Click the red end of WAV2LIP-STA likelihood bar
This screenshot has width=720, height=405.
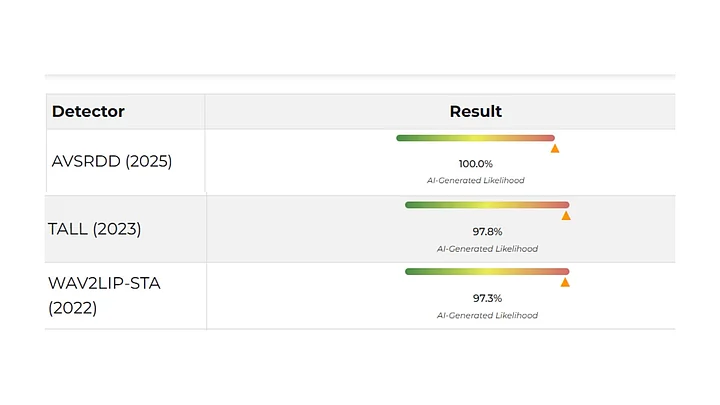[563, 271]
